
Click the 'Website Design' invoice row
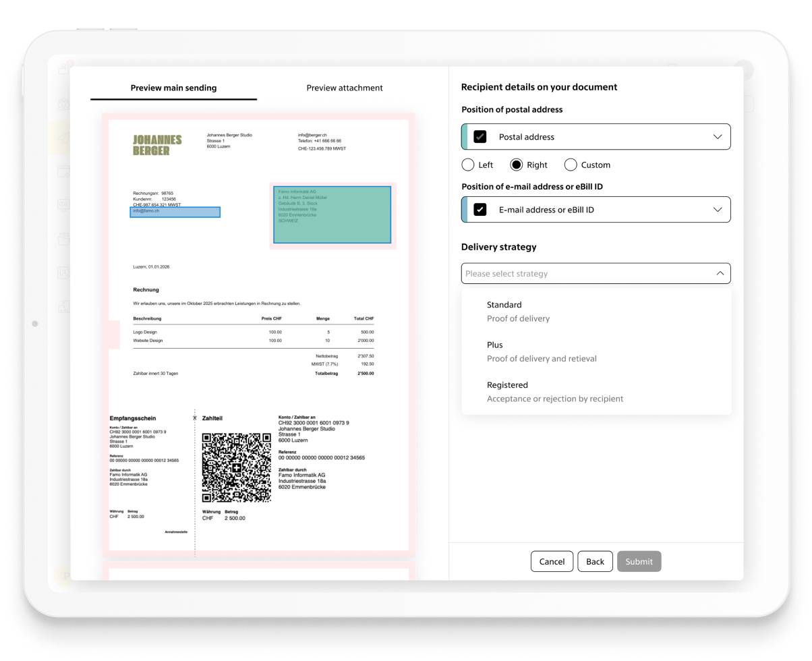tap(254, 341)
